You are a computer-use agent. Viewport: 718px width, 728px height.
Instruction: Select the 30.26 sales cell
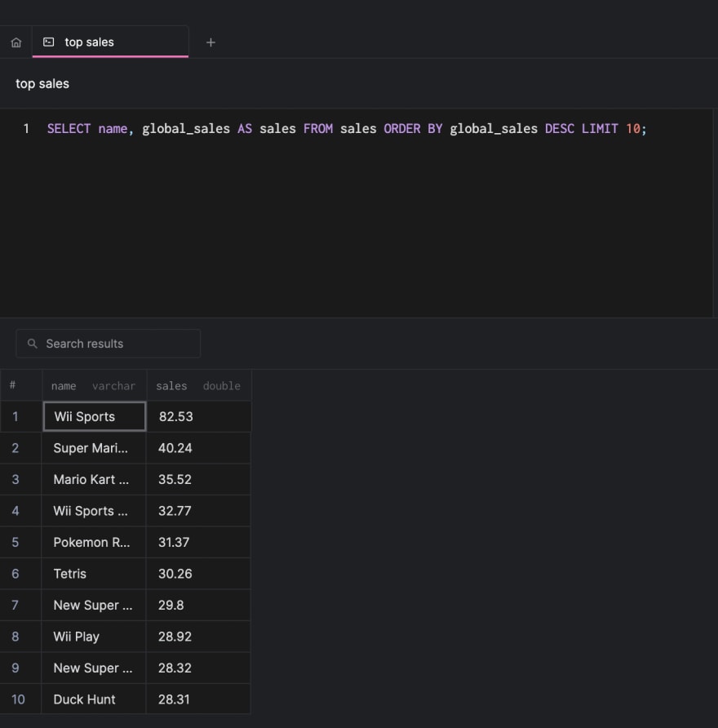[198, 574]
